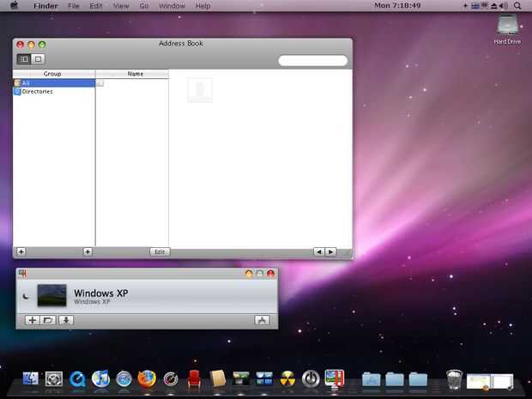This screenshot has height=399, width=532.
Task: Go to previous card with left arrow
Action: [318, 251]
